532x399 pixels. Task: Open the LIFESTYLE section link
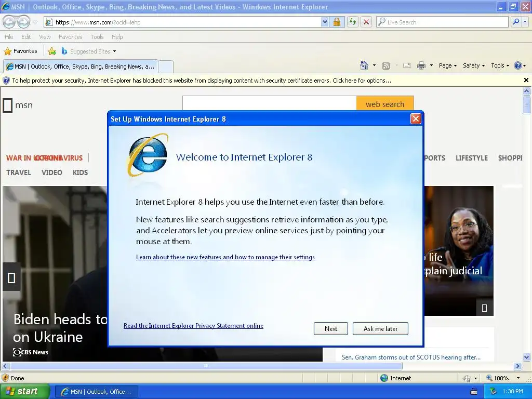click(x=472, y=158)
